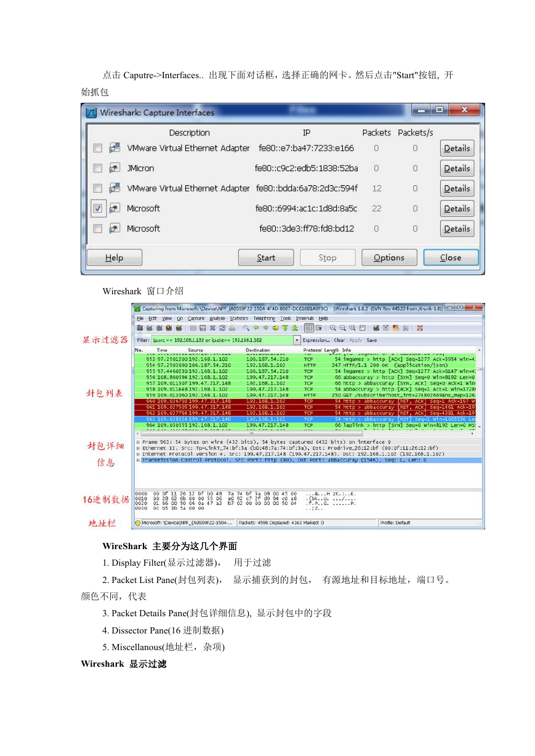Open Coloring Rules from the toolbar icon
The height and width of the screenshot is (756, 535).
395,328
